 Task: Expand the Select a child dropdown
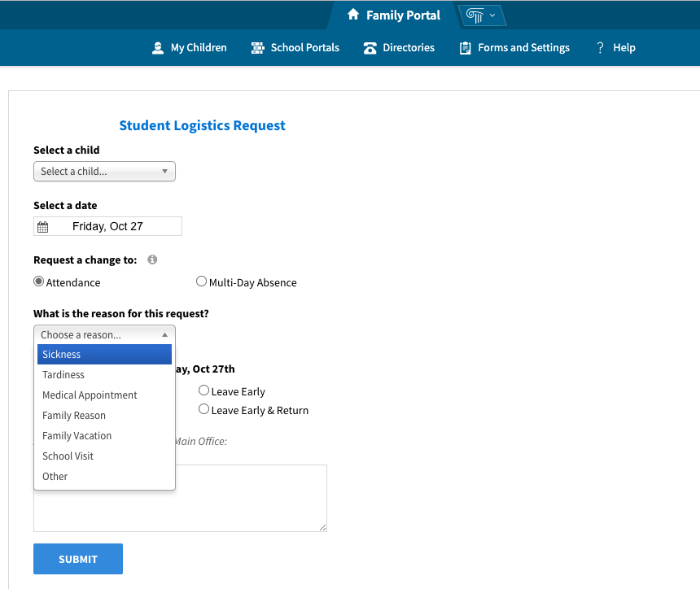pyautogui.click(x=104, y=172)
